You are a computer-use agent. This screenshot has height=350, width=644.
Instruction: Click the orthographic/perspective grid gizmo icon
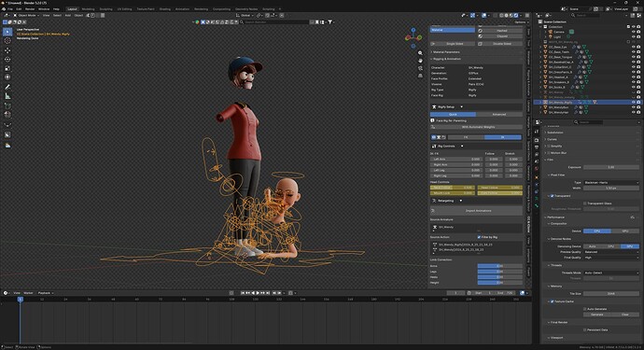420,76
